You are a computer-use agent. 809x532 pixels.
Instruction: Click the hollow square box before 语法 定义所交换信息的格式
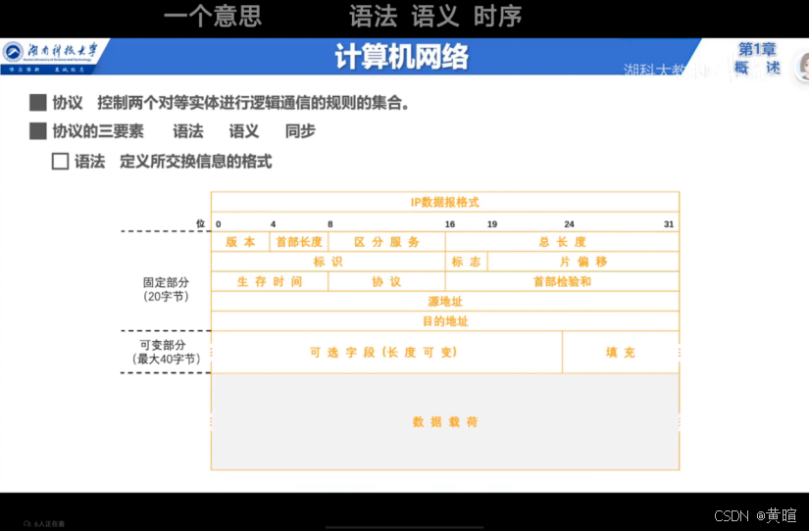pyautogui.click(x=61, y=162)
